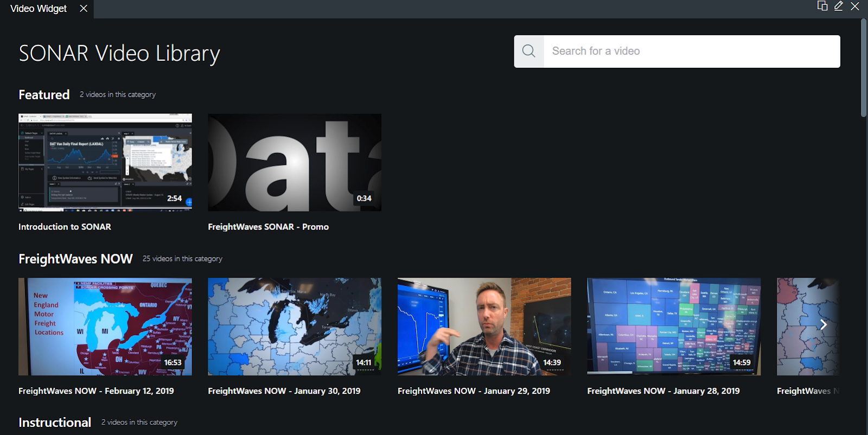
Task: Click the FreightWaves NOW category heading
Action: click(x=75, y=259)
